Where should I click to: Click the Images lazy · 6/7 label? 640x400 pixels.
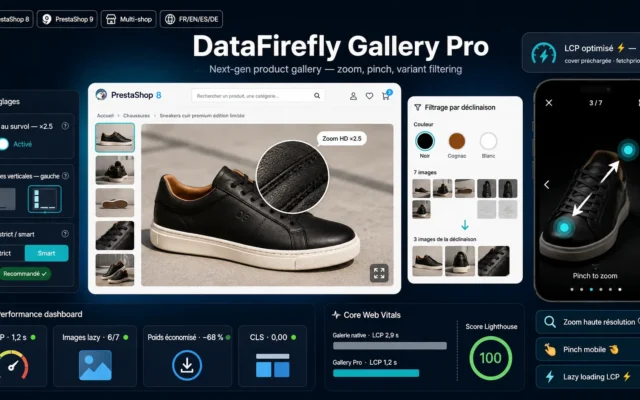tap(91, 338)
